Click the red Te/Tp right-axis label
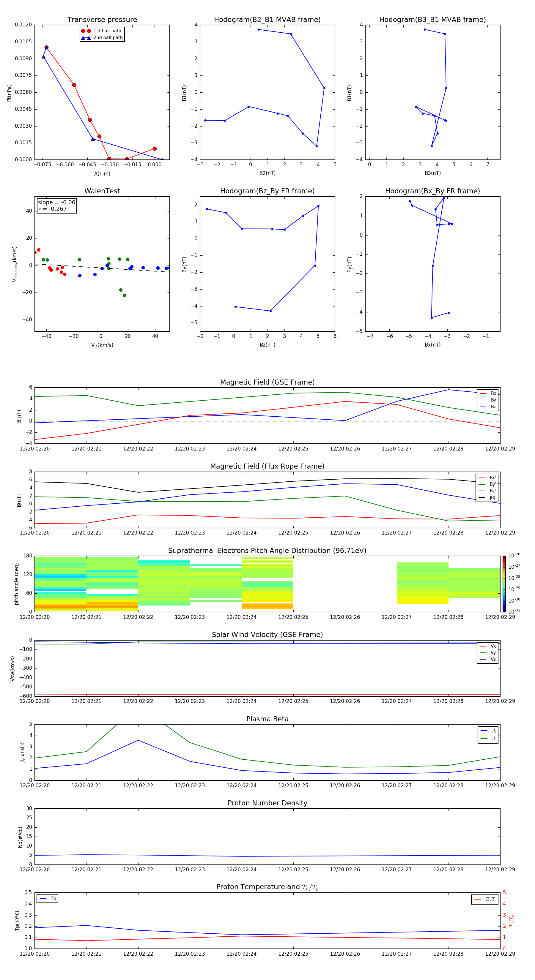The image size is (535, 980). (512, 921)
